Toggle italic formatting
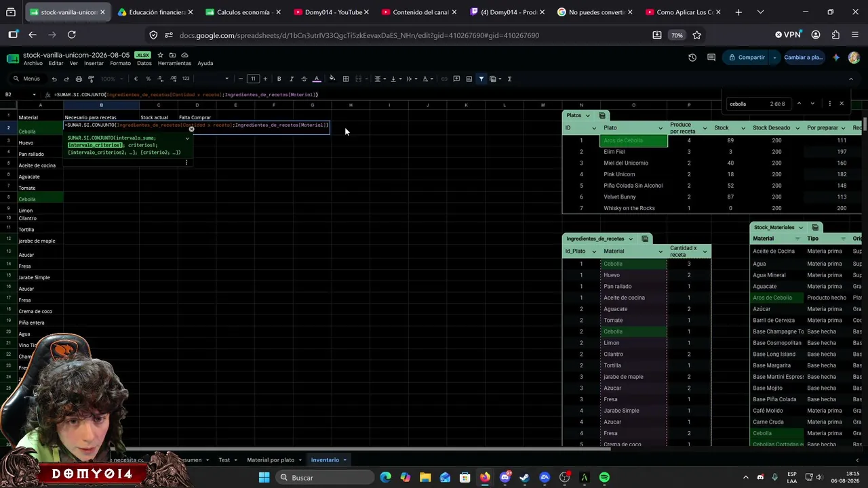 (x=291, y=79)
